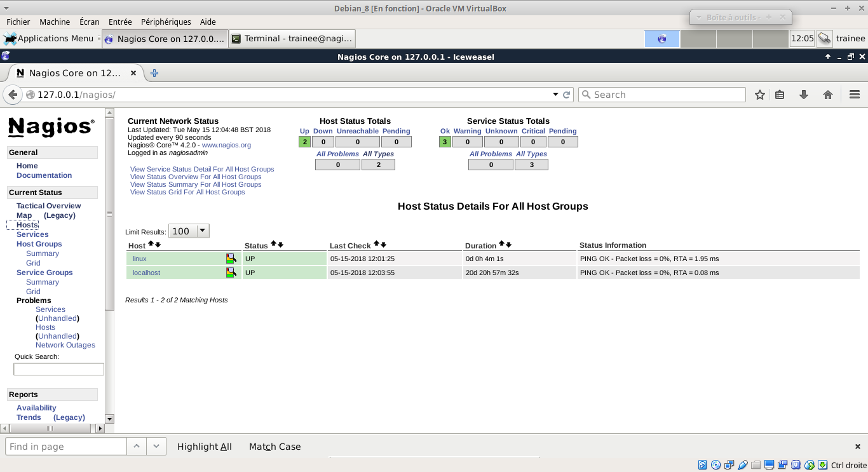The image size is (868, 472).
Task: Open VirtualBox Écran menu
Action: pyautogui.click(x=90, y=22)
